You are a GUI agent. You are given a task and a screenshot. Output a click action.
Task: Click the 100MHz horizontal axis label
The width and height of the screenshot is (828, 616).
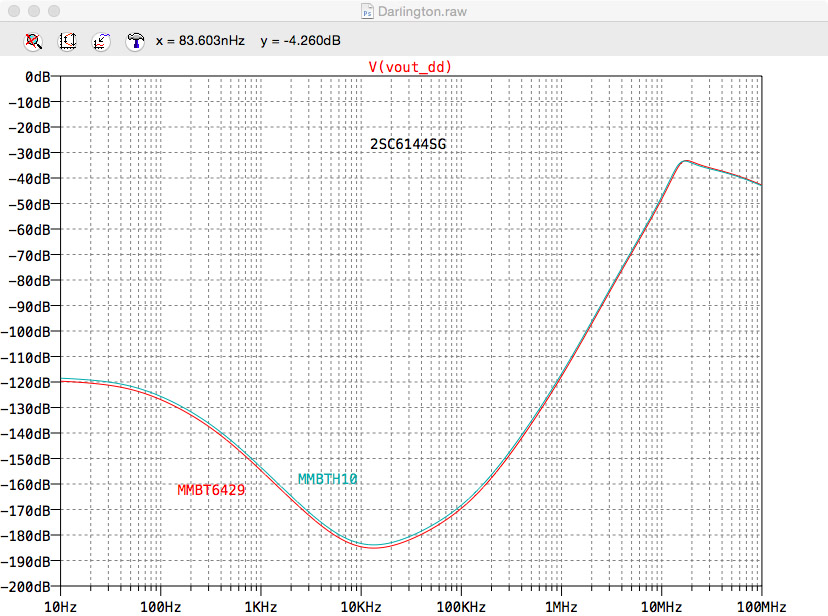(x=761, y=607)
